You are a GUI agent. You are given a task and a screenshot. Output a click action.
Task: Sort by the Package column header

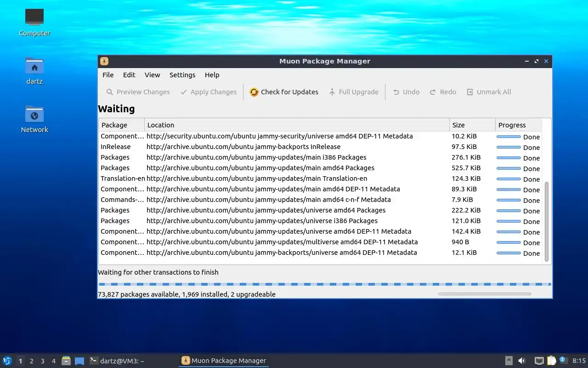[121, 125]
